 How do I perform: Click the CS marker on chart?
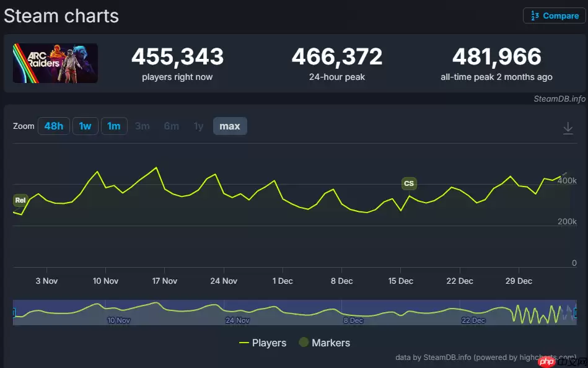tap(408, 183)
